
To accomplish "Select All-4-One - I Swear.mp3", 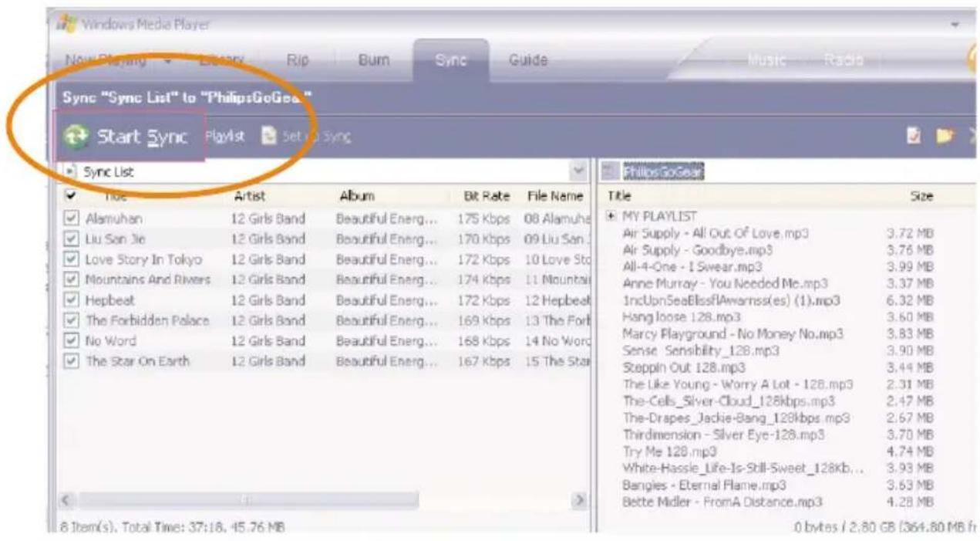I will [692, 267].
